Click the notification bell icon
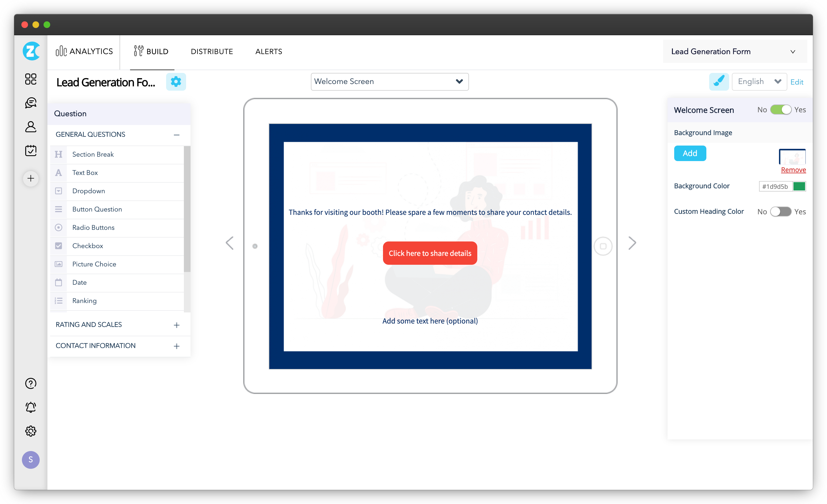 pyautogui.click(x=31, y=407)
